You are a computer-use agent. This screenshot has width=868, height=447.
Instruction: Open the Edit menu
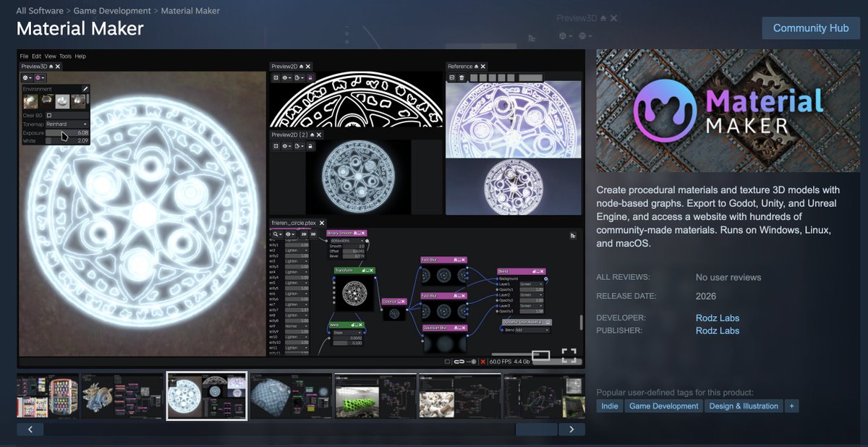coord(36,56)
